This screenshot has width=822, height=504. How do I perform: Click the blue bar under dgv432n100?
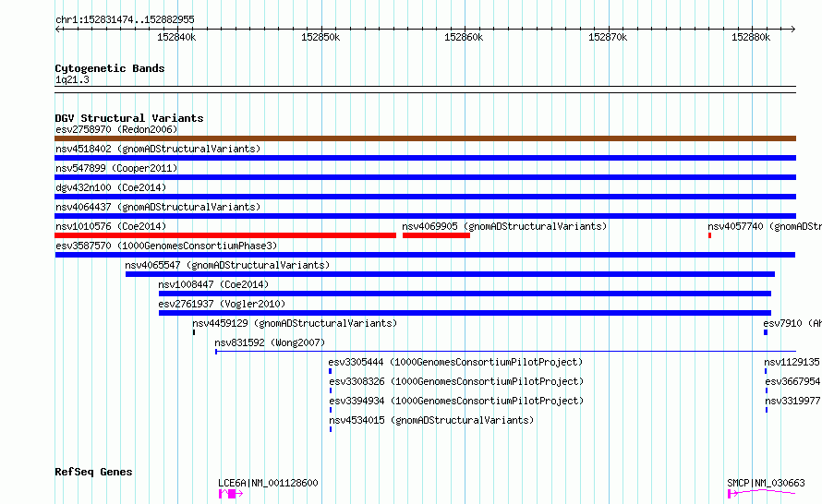click(x=425, y=197)
